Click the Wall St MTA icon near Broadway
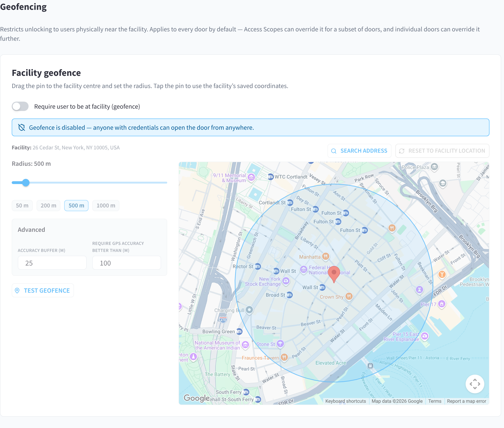Viewport: 504px width, 428px height. click(x=276, y=271)
